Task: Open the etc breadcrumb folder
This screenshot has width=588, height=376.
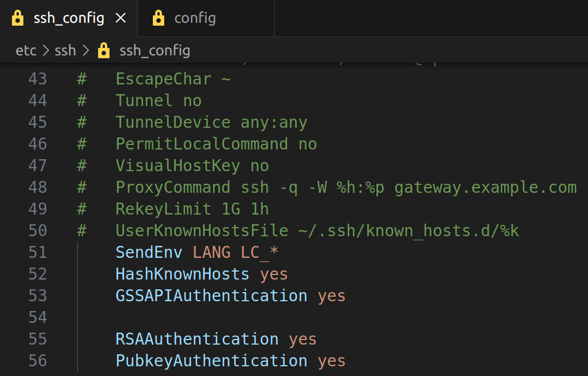Action: [x=26, y=51]
